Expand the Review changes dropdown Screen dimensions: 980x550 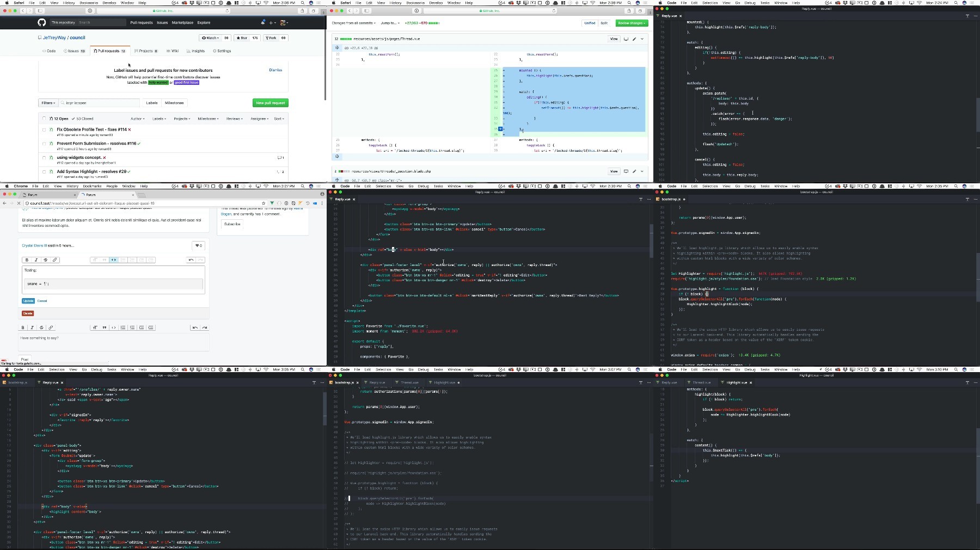[x=632, y=23]
